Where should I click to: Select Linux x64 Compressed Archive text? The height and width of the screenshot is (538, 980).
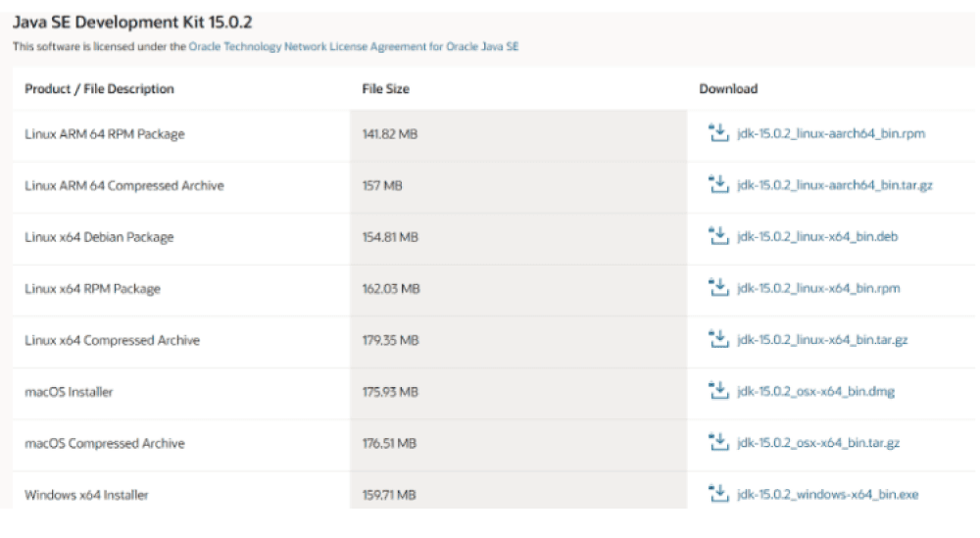113,340
